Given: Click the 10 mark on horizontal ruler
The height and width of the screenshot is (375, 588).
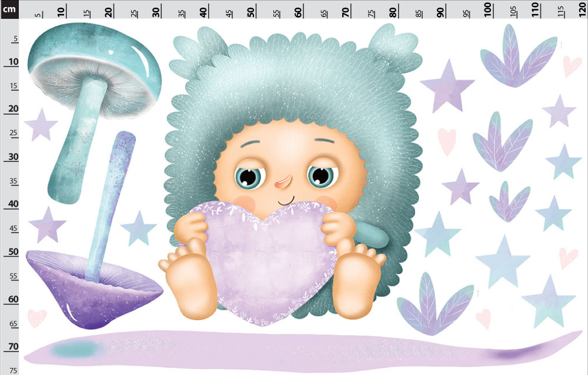Looking at the screenshot, I should 61,11.
